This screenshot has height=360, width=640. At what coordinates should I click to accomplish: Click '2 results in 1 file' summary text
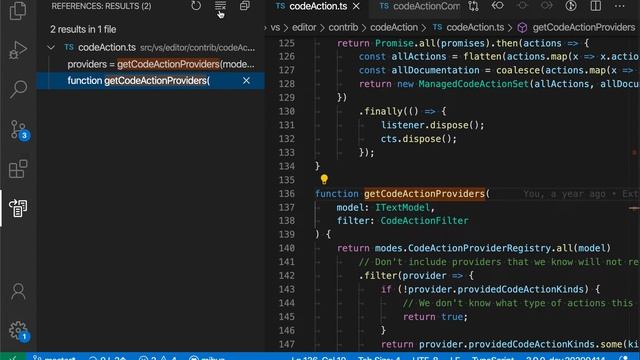[83, 29]
